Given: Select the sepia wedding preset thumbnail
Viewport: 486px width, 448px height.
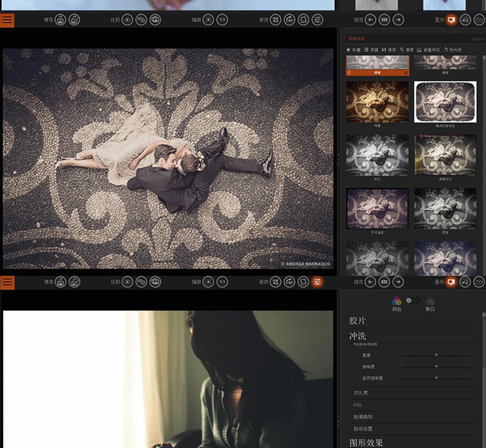Looking at the screenshot, I should click(x=377, y=102).
